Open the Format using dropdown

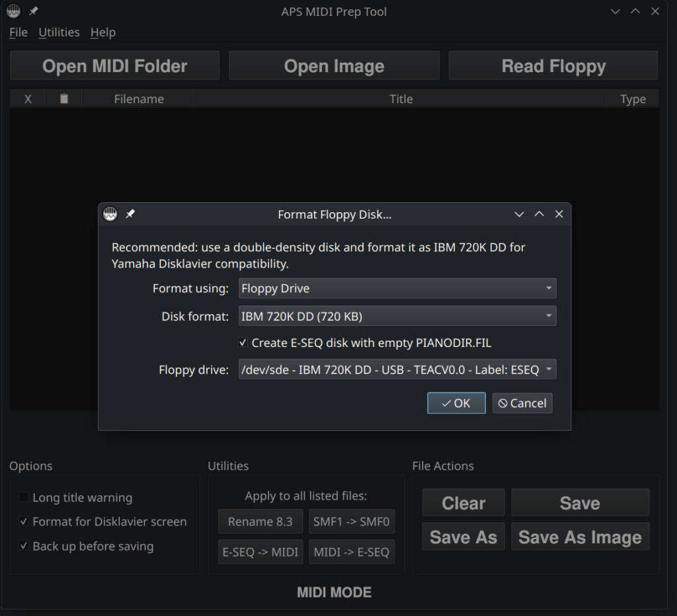[397, 288]
